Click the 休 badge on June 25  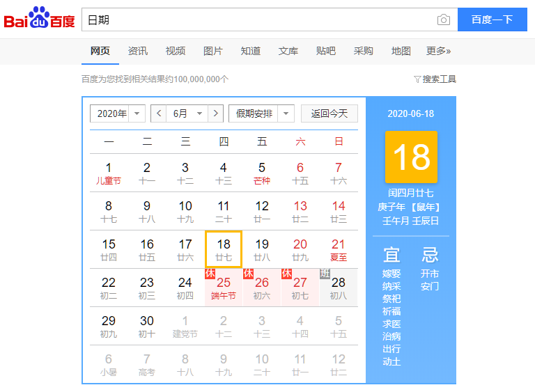pyautogui.click(x=210, y=273)
